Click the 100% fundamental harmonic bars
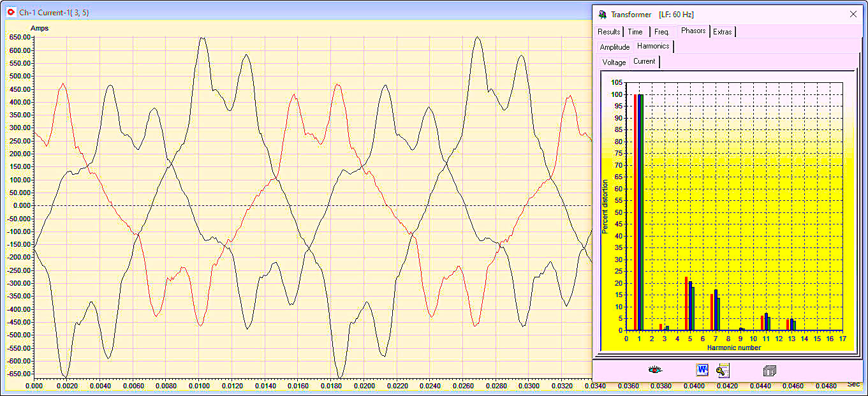Screen dimensions: 868x396 [639, 212]
